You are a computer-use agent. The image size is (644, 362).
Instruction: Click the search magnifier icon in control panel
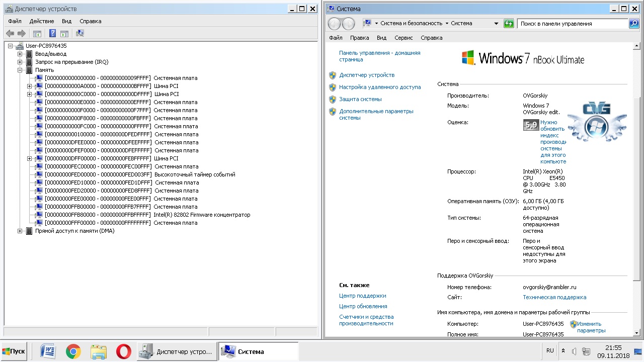pyautogui.click(x=634, y=24)
